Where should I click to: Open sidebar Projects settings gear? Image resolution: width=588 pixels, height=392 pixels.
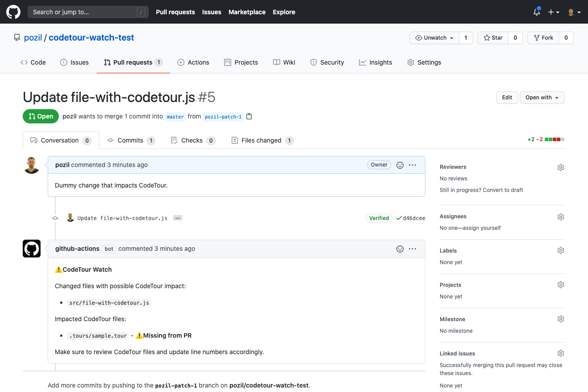561,285
